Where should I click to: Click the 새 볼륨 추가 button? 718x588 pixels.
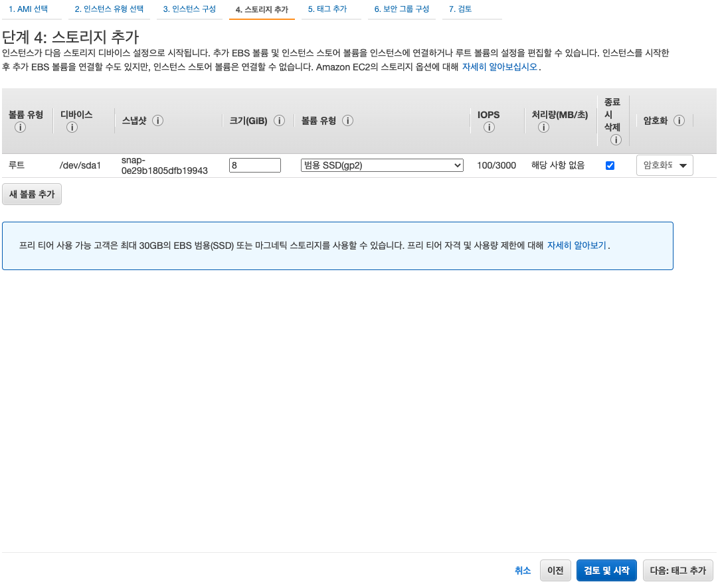(31, 194)
